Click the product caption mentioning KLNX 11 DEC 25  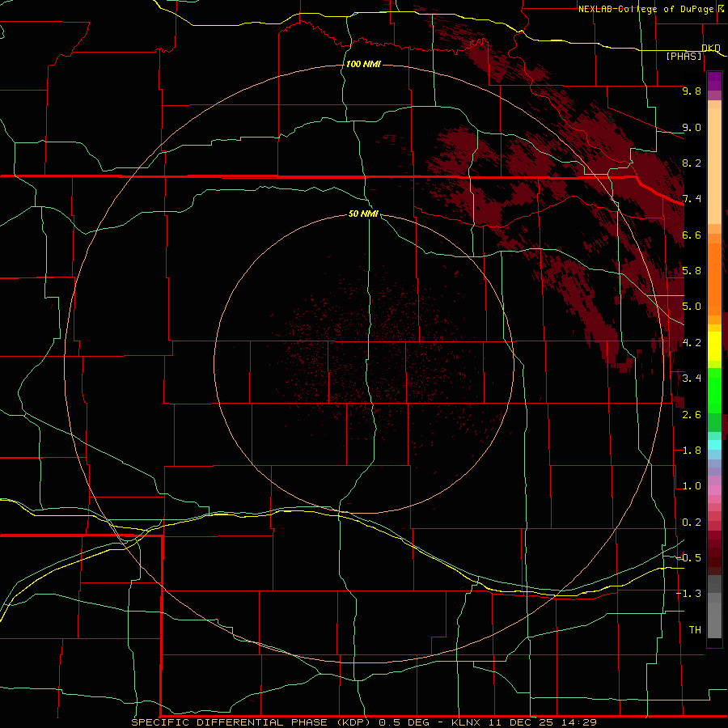(x=364, y=722)
